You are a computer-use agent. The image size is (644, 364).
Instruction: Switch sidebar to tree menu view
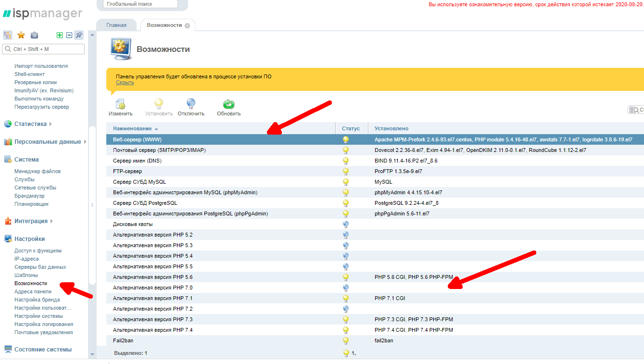tap(8, 35)
